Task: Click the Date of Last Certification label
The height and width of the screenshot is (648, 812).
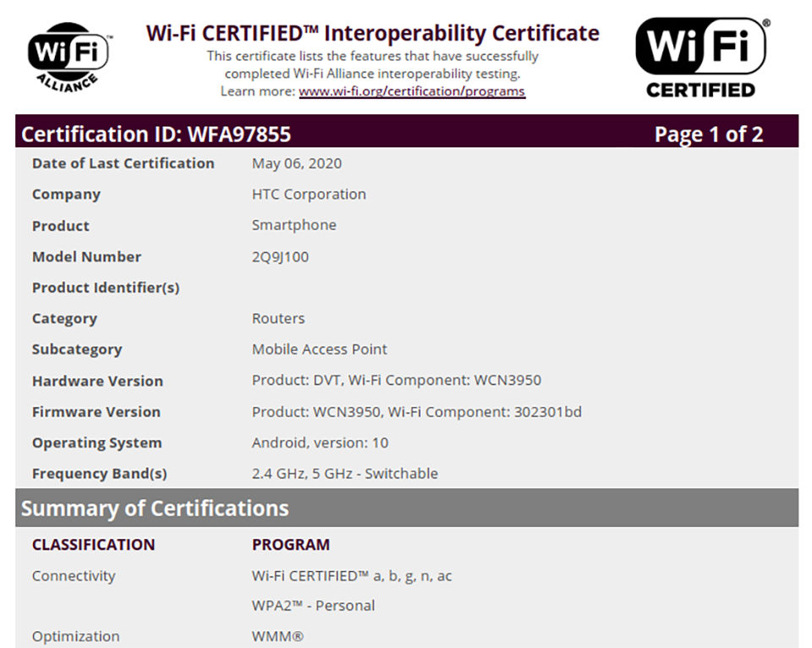Action: coord(123,163)
